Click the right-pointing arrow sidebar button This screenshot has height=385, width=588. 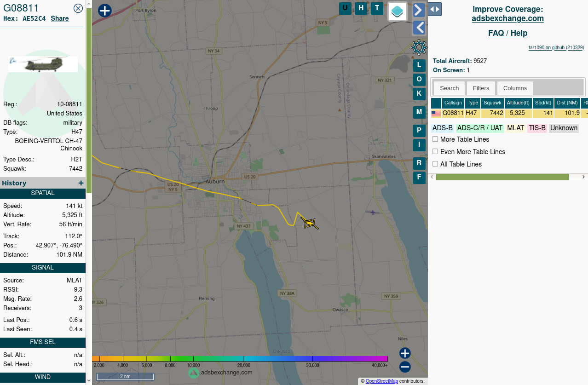coord(419,10)
